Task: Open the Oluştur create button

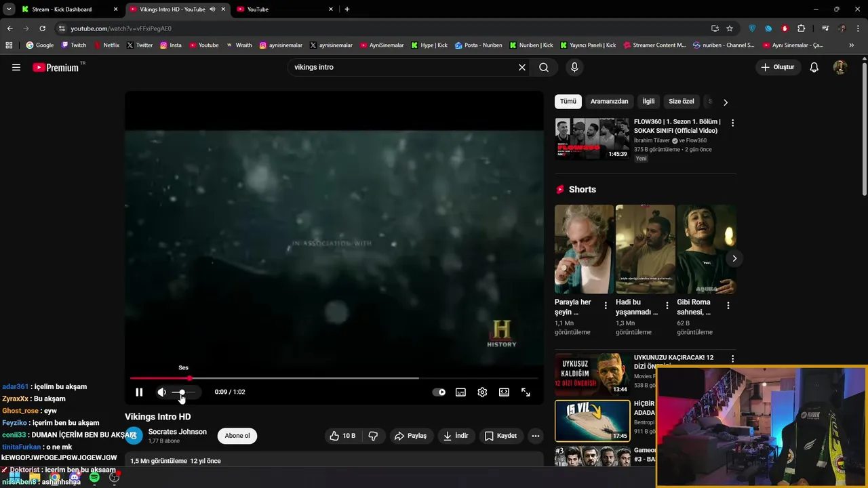Action: [x=777, y=67]
